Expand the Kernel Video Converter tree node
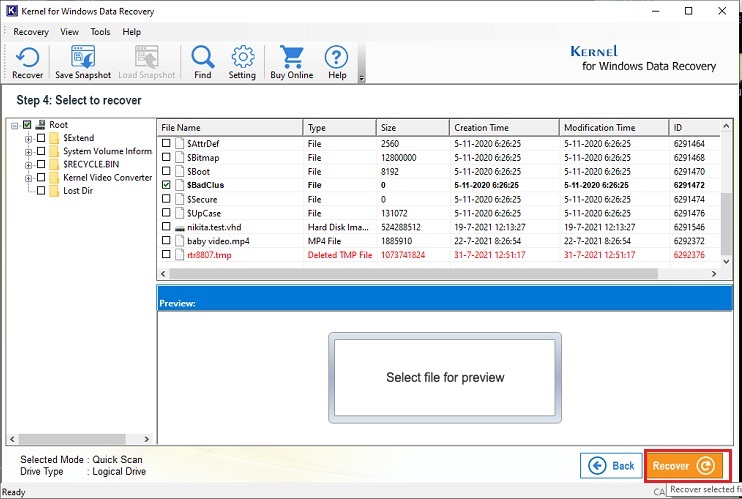Image resolution: width=742 pixels, height=499 pixels. tap(28, 178)
